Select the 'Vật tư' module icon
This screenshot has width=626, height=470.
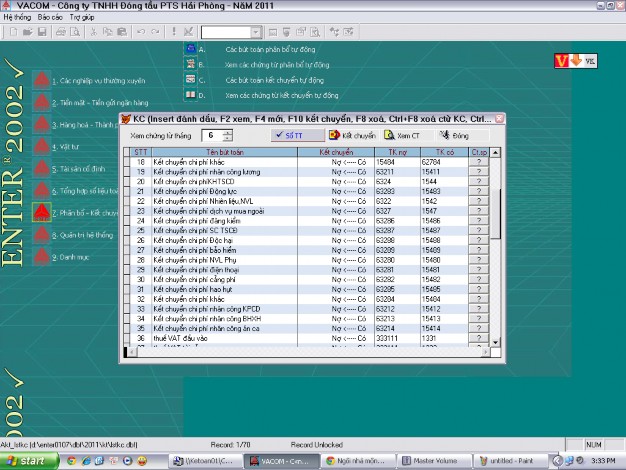(41, 146)
